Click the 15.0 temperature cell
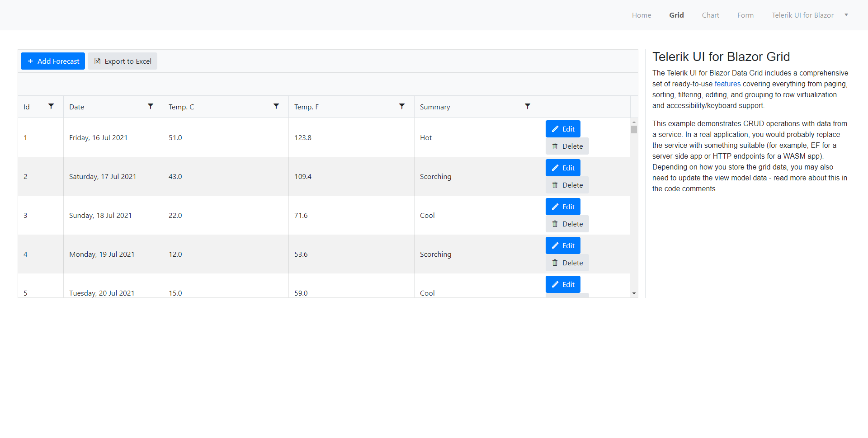 226,286
